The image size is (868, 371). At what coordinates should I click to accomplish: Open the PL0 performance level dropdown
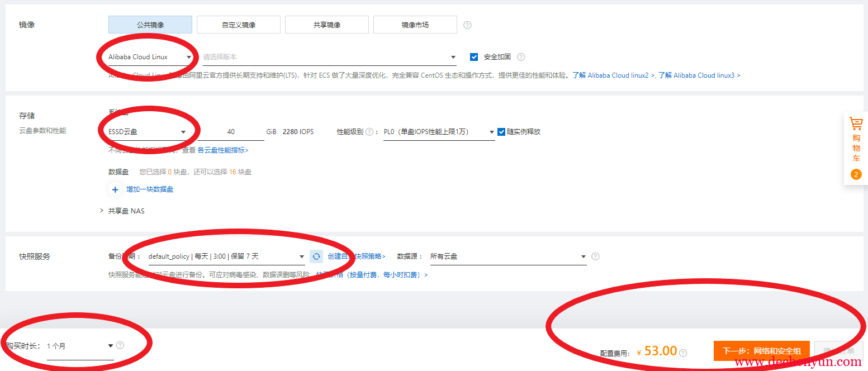[x=439, y=132]
